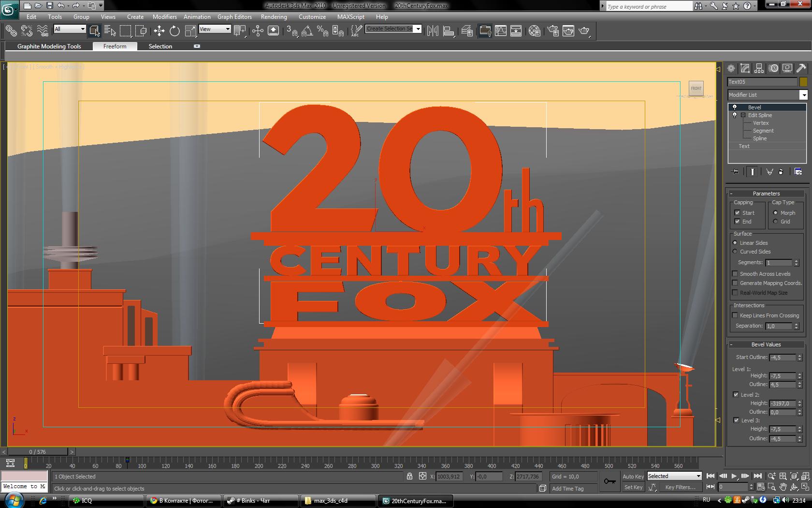Go to animation start frame
The width and height of the screenshot is (812, 508).
point(710,476)
